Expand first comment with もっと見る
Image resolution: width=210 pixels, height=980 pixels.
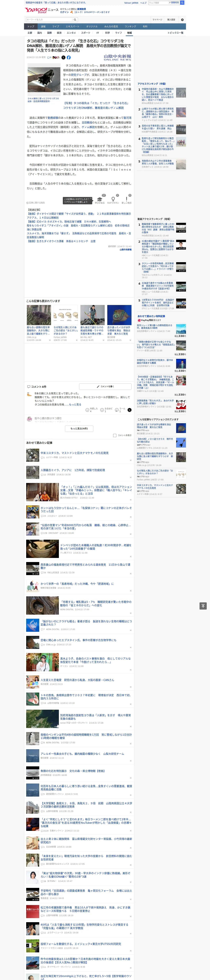click(x=75, y=404)
